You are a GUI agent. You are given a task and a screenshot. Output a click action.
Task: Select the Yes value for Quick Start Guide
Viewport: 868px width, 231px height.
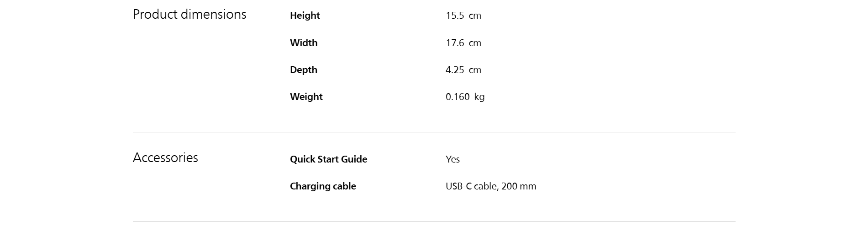click(x=452, y=159)
